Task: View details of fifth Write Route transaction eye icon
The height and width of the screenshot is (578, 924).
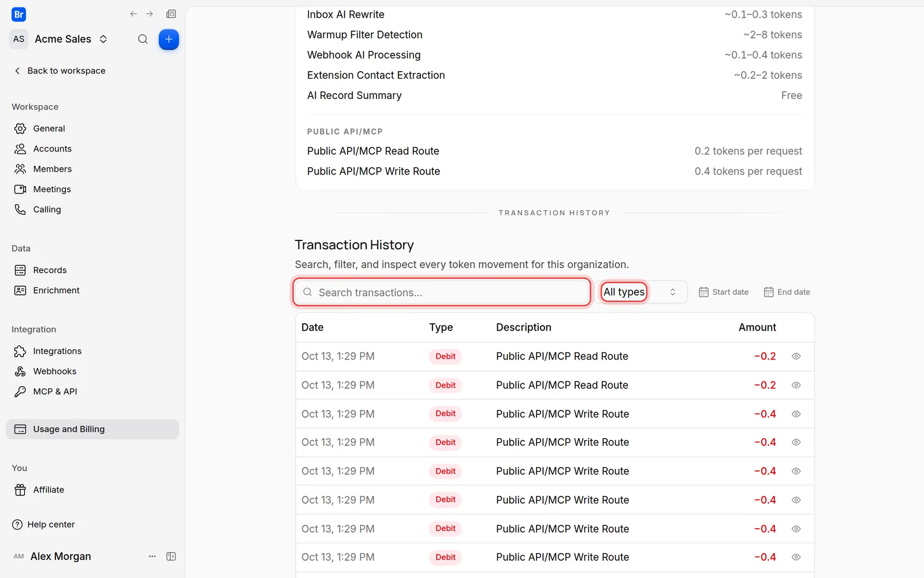Action: click(796, 529)
